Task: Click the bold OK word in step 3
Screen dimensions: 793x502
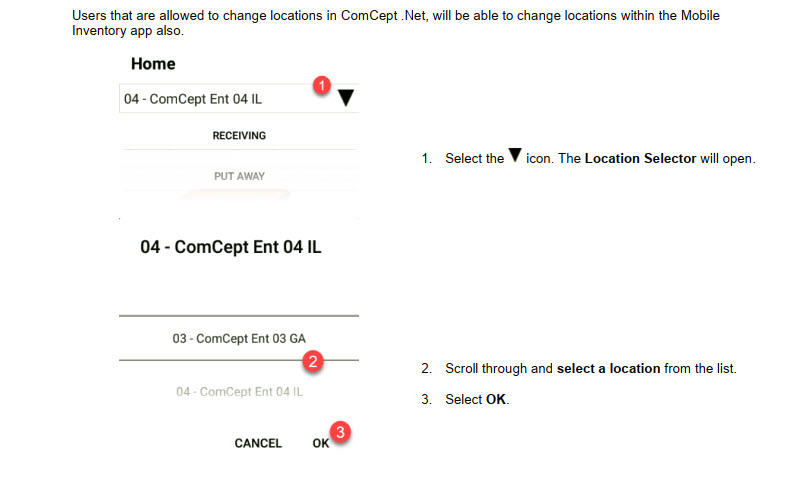Action: [x=496, y=400]
